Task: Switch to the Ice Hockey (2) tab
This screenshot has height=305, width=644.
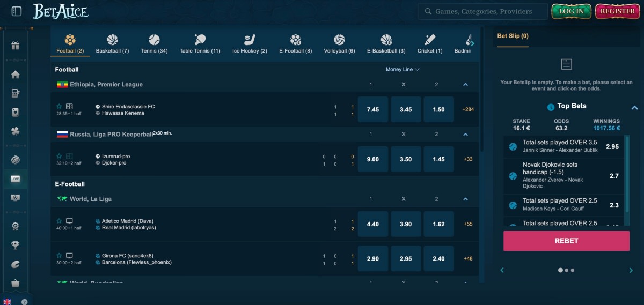Action: coord(250,44)
